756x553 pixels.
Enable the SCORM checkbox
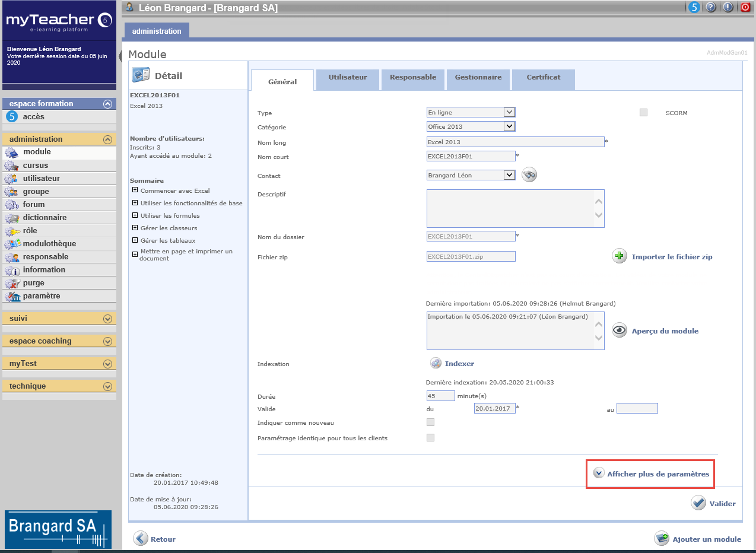pos(643,113)
